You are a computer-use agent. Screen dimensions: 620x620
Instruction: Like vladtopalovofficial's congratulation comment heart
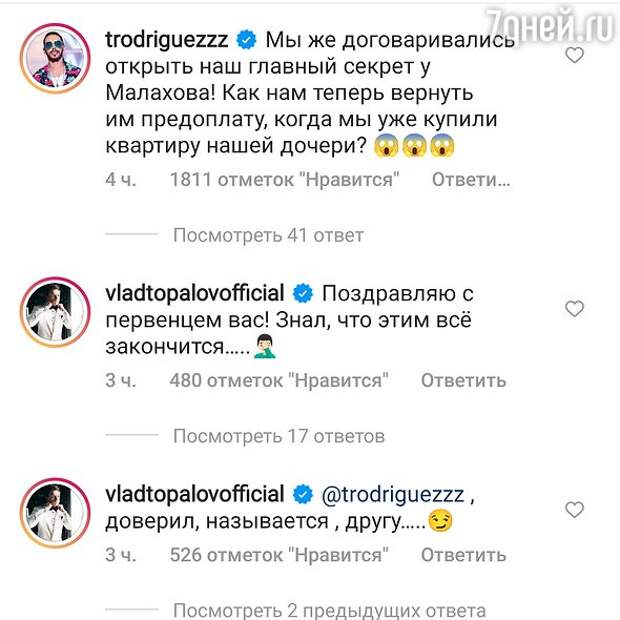(x=574, y=308)
